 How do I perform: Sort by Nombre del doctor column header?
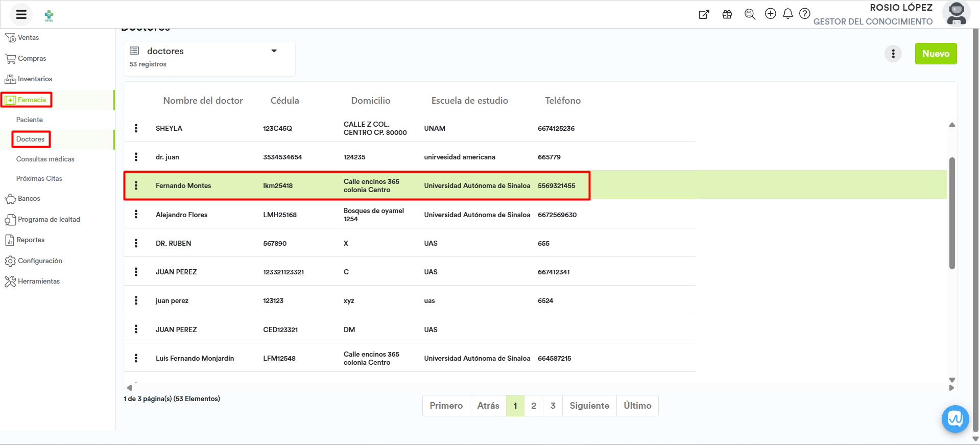point(203,101)
